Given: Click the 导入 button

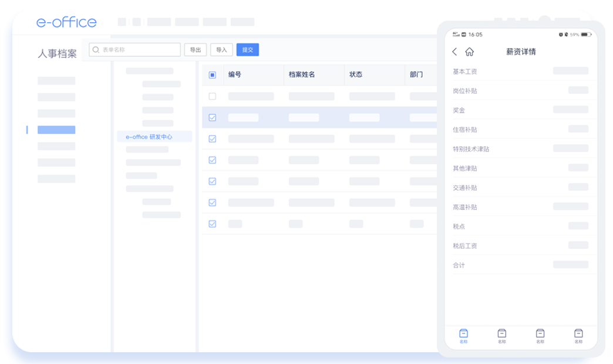Looking at the screenshot, I should 221,50.
